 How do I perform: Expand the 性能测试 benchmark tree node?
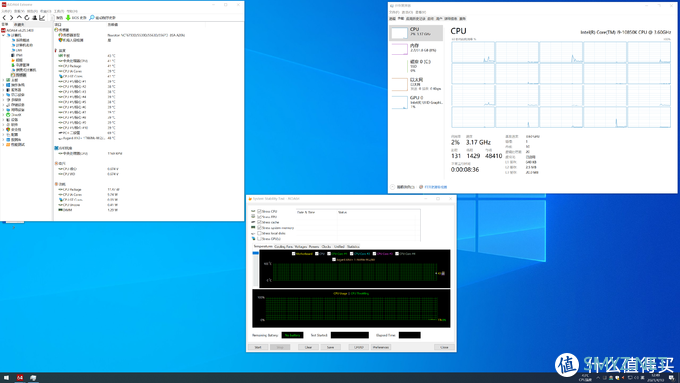pos(3,144)
